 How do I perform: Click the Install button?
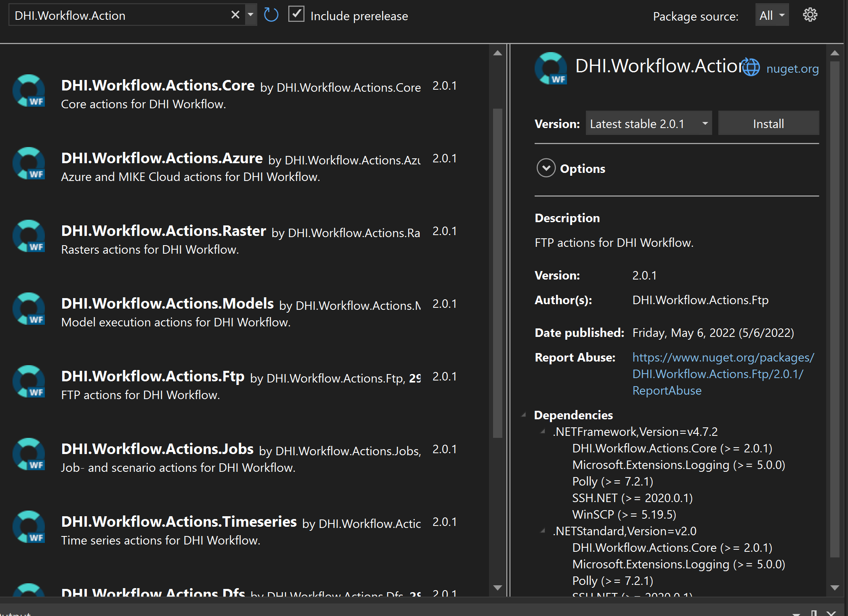pos(768,123)
